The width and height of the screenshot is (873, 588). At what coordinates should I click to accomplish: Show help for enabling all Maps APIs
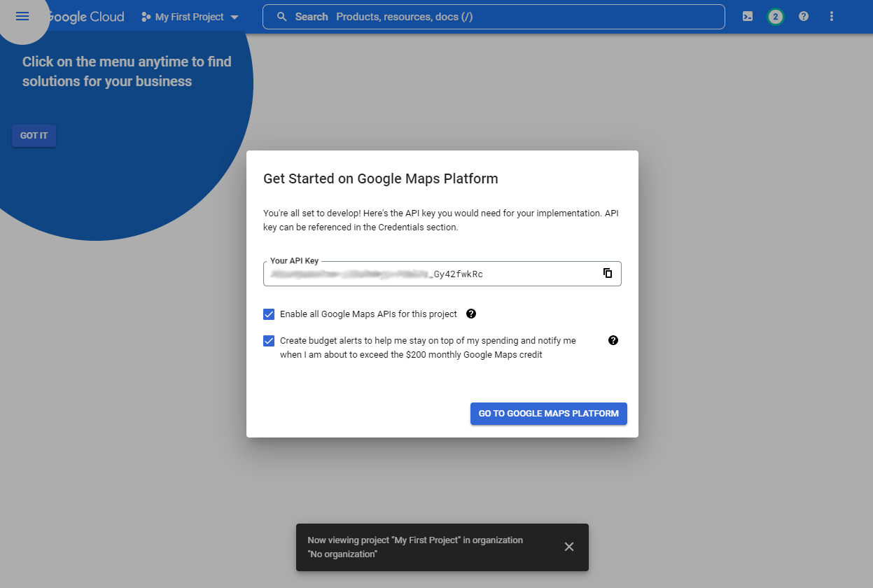(471, 314)
